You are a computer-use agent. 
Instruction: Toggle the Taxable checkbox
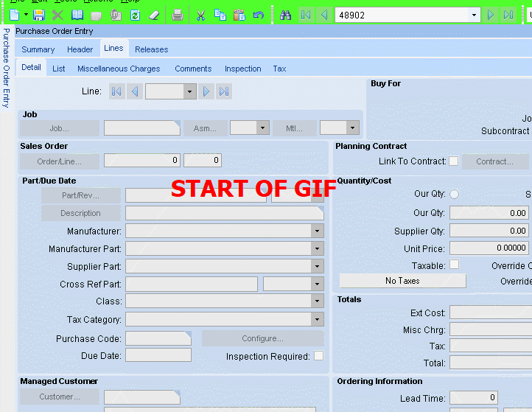click(x=455, y=264)
